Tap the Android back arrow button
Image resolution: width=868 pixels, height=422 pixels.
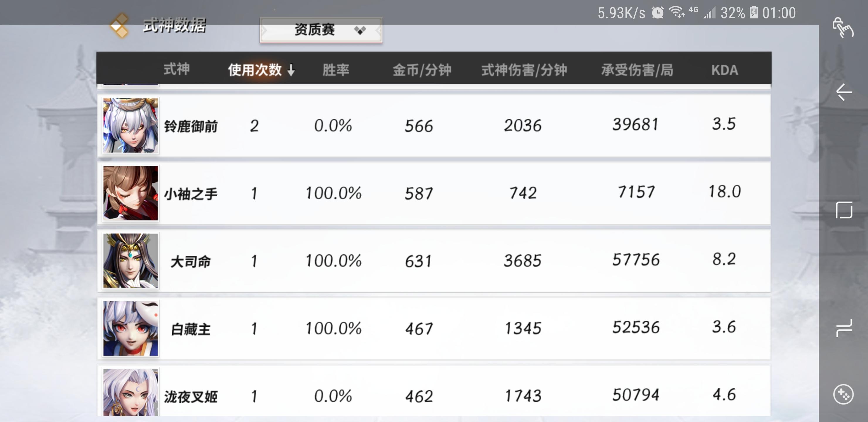tap(844, 92)
